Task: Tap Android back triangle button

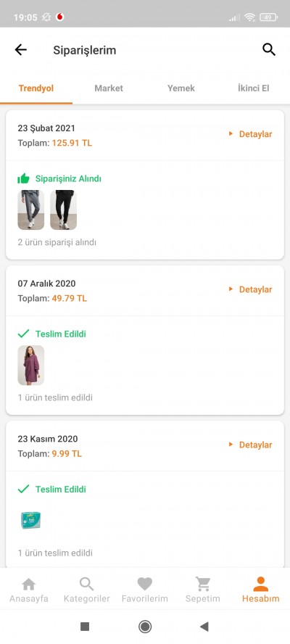Action: [x=204, y=627]
